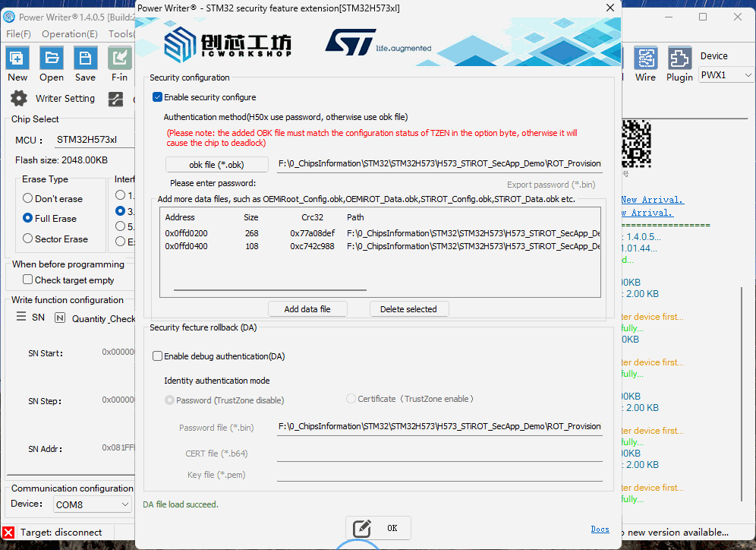Expand the COM8 device dropdown
This screenshot has width=756, height=550.
click(93, 504)
